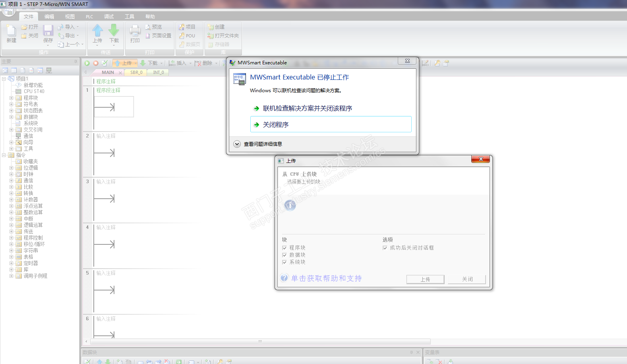Click the 关闭 button in upload dialog
The image size is (627, 364).
pyautogui.click(x=467, y=279)
